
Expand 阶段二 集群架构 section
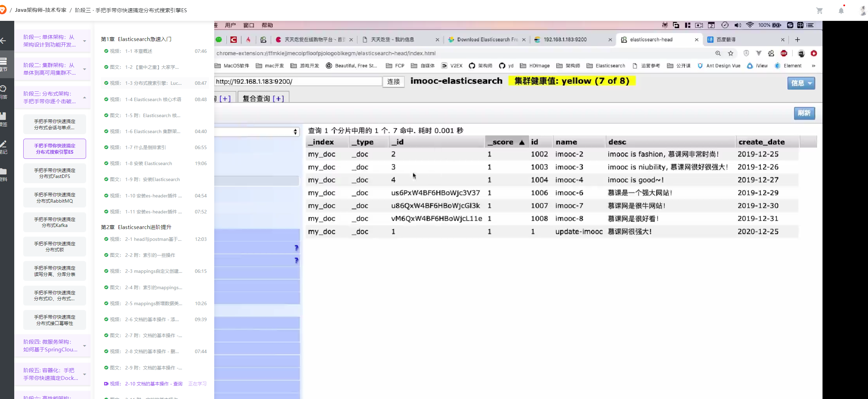coord(52,69)
